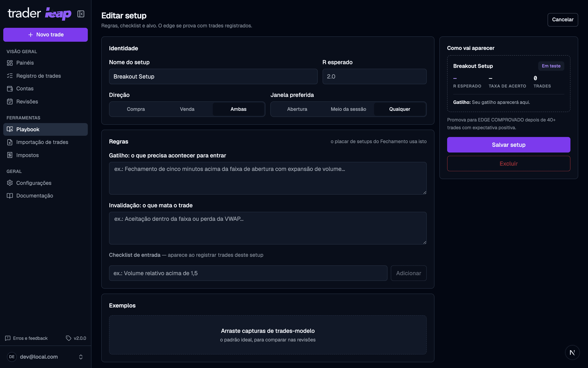Image resolution: width=588 pixels, height=368 pixels.
Task: Click the Erros e feedback message icon
Action: tap(8, 338)
